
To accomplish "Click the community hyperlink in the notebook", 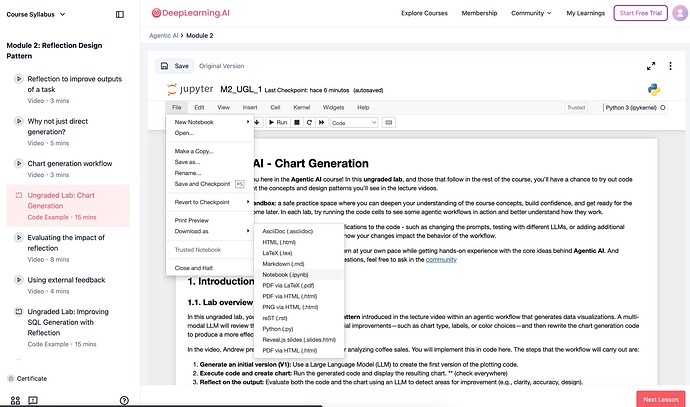I will [441, 260].
